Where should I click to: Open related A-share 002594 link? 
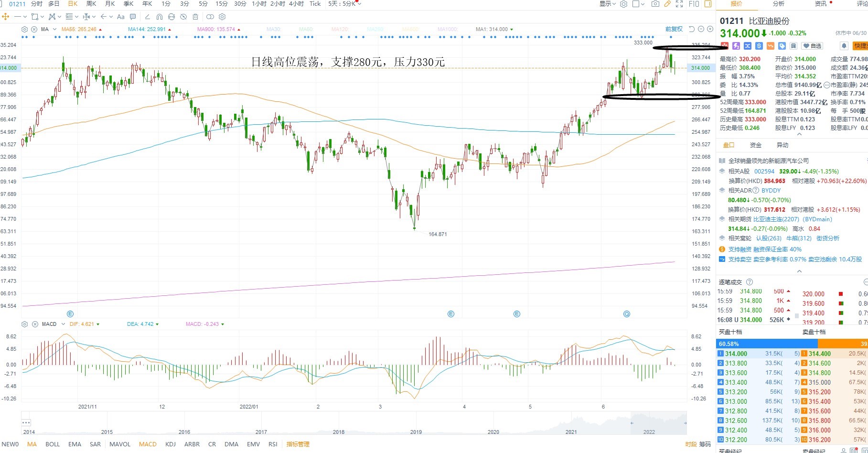click(x=764, y=171)
